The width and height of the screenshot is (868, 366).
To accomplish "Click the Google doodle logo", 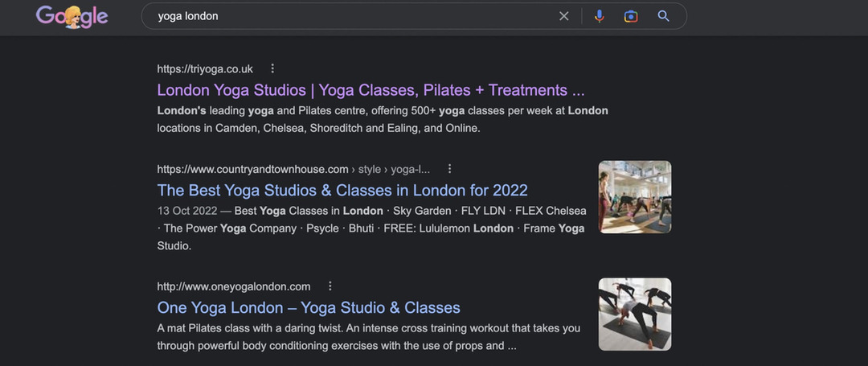I will (x=72, y=17).
